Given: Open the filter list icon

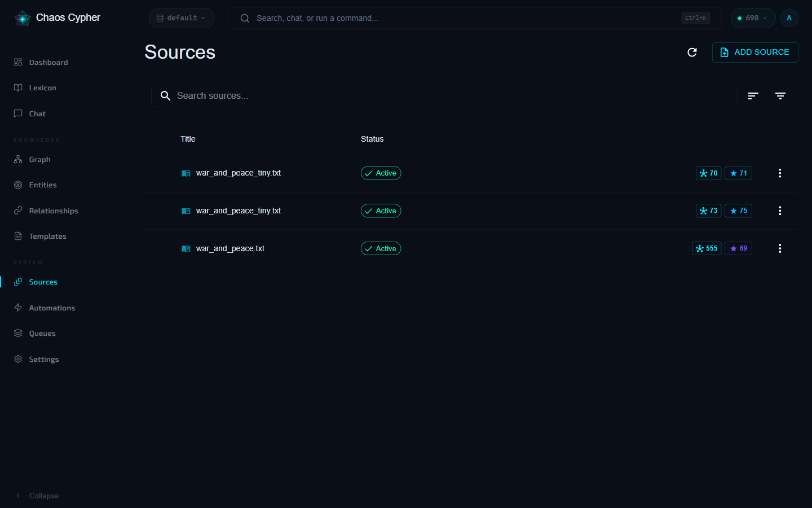Looking at the screenshot, I should [x=780, y=96].
